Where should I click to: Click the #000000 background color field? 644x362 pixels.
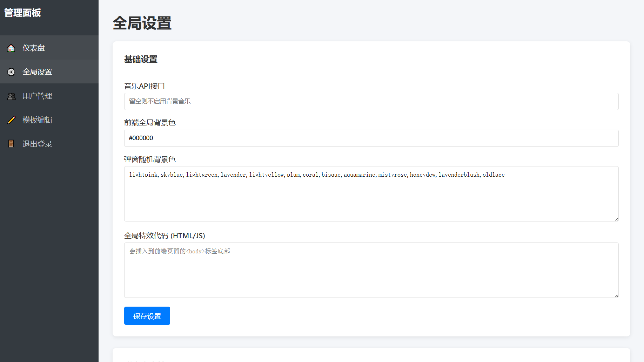click(371, 138)
